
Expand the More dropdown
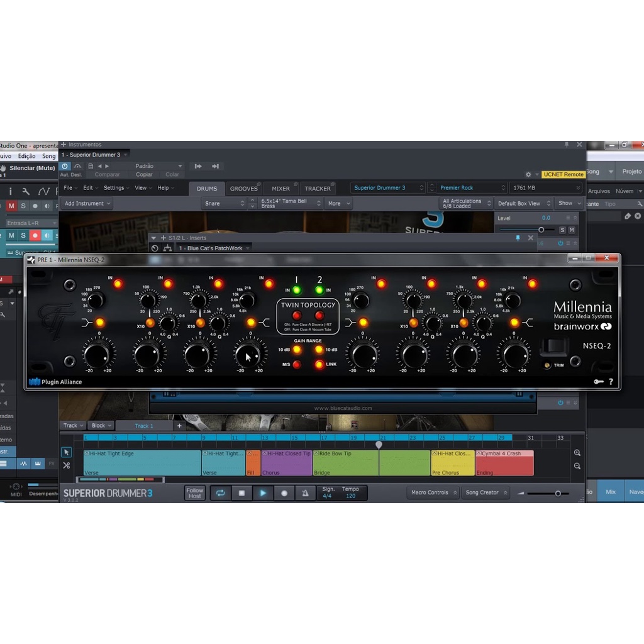point(339,203)
